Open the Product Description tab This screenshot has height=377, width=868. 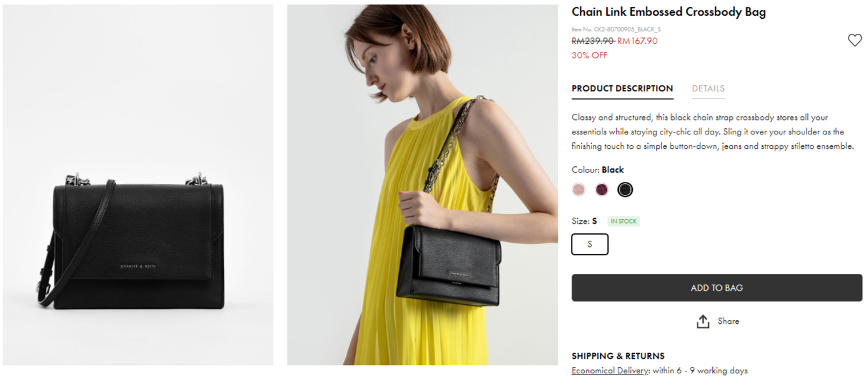(x=622, y=89)
